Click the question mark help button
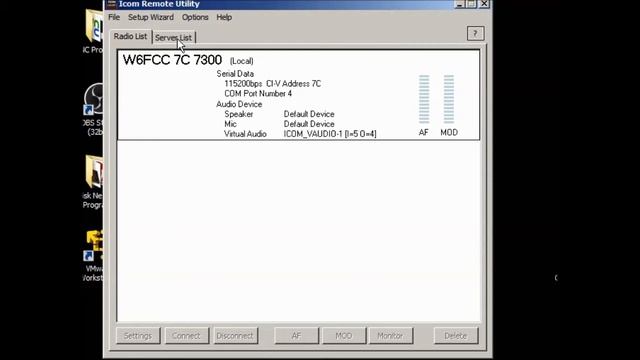 [x=476, y=33]
